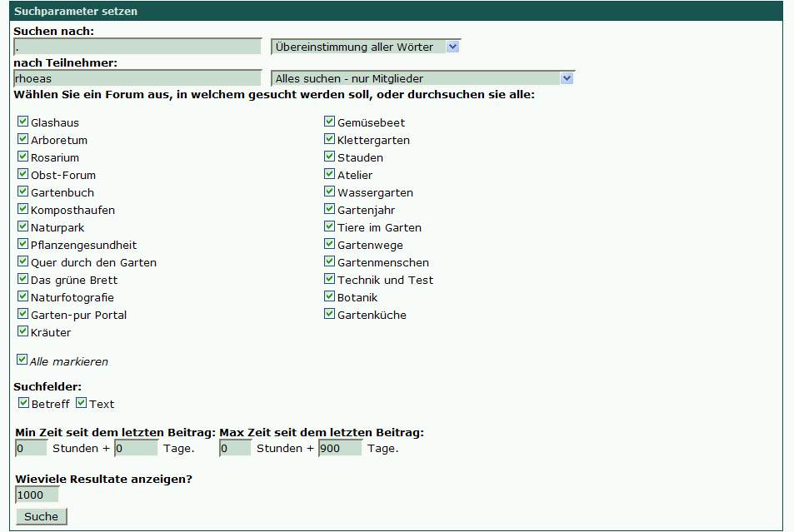Uncheck the Obst-Forum checkbox
This screenshot has height=532, width=794.
tap(22, 174)
